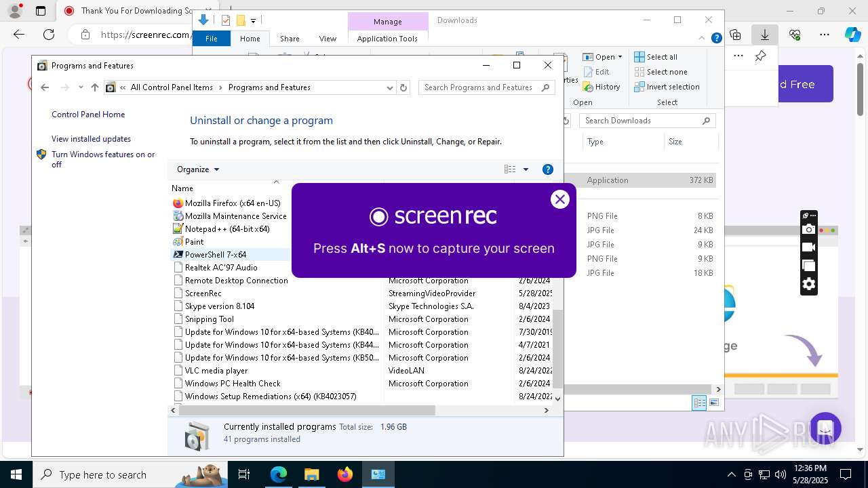This screenshot has width=868, height=488.
Task: Open the ScreenRec gallery icon
Action: click(x=808, y=266)
